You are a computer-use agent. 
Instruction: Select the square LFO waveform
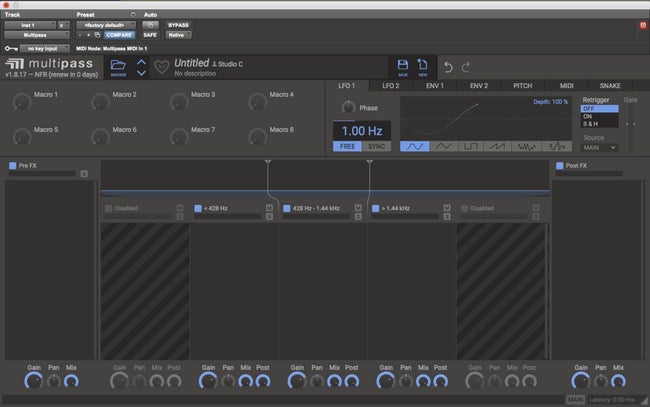pos(471,146)
